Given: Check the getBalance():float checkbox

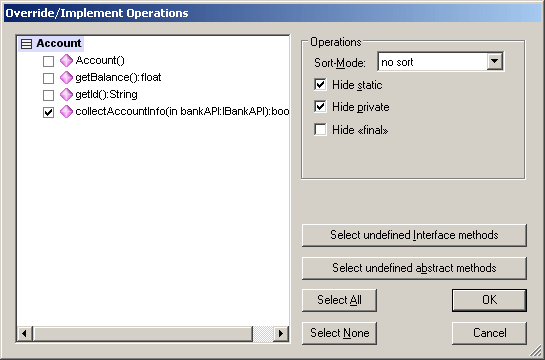Looking at the screenshot, I should (x=48, y=78).
